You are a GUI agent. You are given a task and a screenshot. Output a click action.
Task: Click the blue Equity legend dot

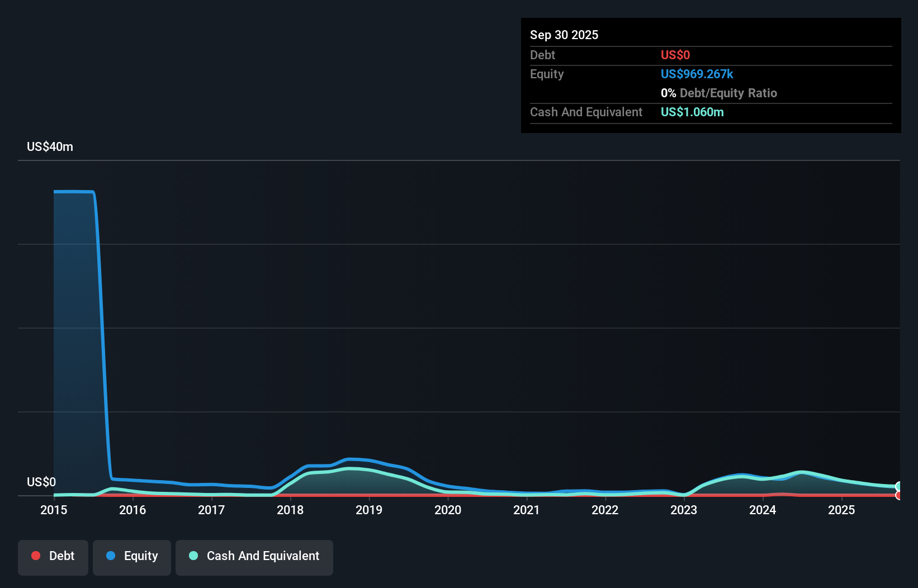click(x=111, y=556)
